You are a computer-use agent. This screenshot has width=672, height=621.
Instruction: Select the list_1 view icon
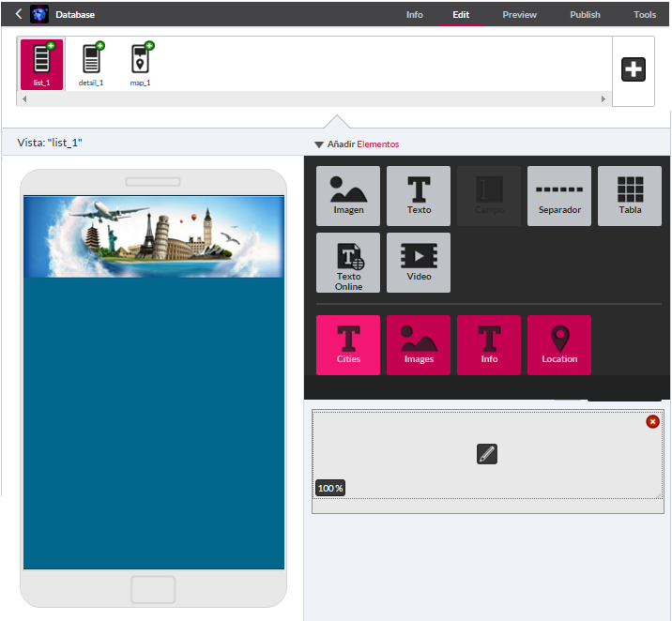click(x=41, y=64)
